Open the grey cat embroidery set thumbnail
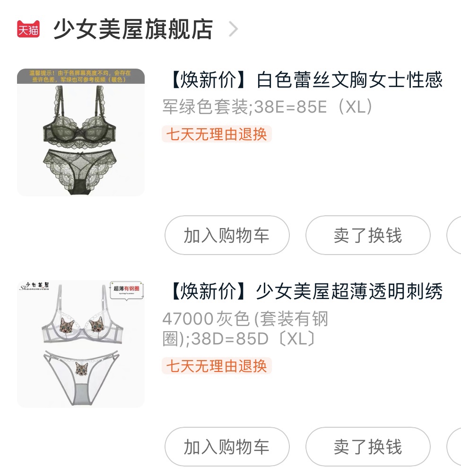The width and height of the screenshot is (461, 476). pos(81,344)
